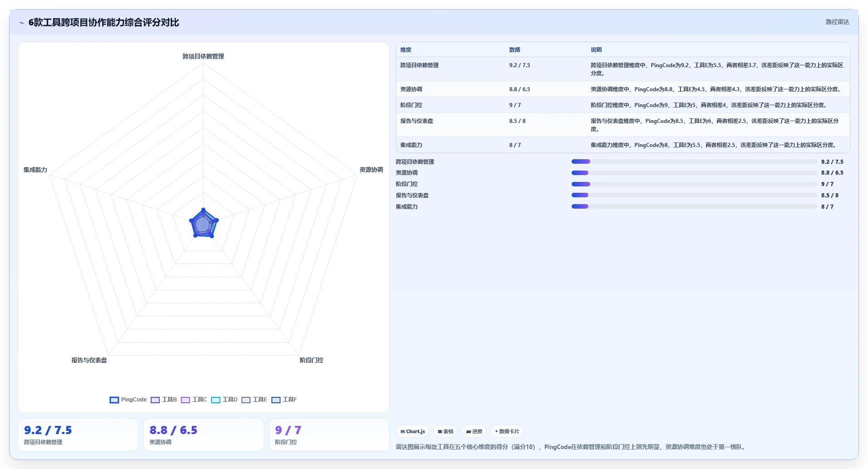
Task: Click table value 8.8 / 6.5
Action: coord(520,89)
